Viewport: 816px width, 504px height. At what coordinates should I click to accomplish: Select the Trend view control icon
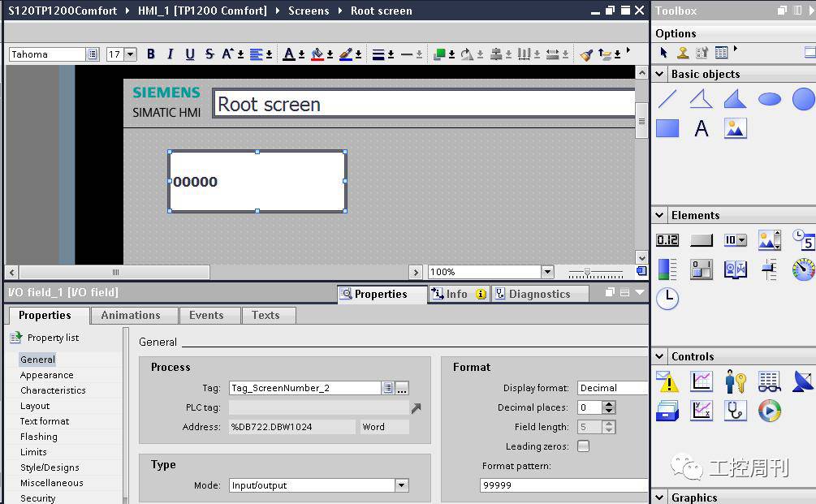pyautogui.click(x=702, y=381)
